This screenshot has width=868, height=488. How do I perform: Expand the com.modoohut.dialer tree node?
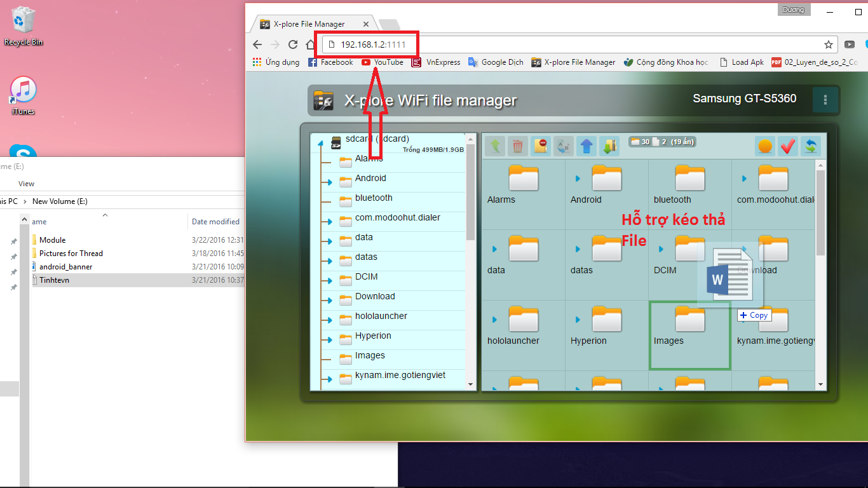(x=329, y=222)
